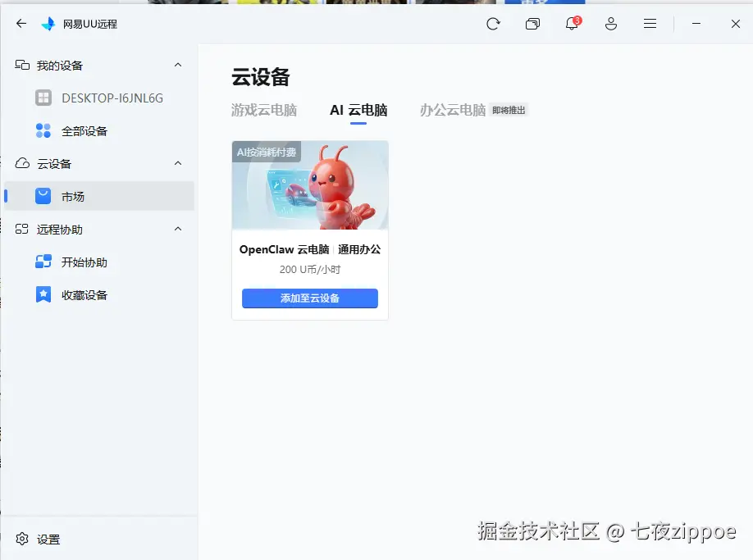Click the 云设备 page heading
The width and height of the screenshot is (753, 560).
(x=261, y=77)
